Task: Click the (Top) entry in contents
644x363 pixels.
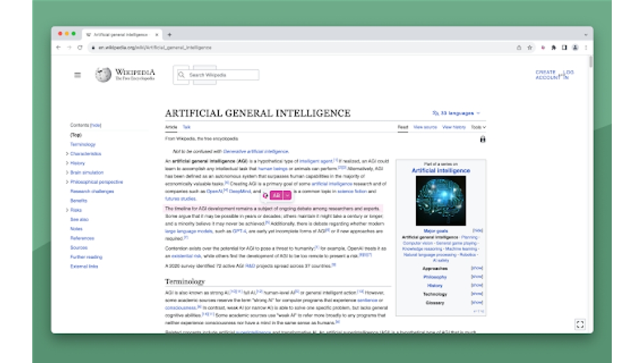Action: [x=75, y=135]
